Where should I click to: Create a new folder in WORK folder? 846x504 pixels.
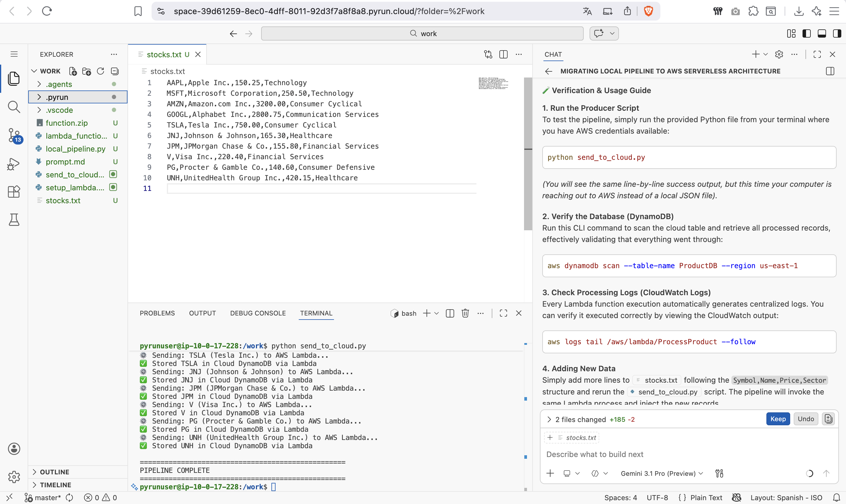coord(87,71)
